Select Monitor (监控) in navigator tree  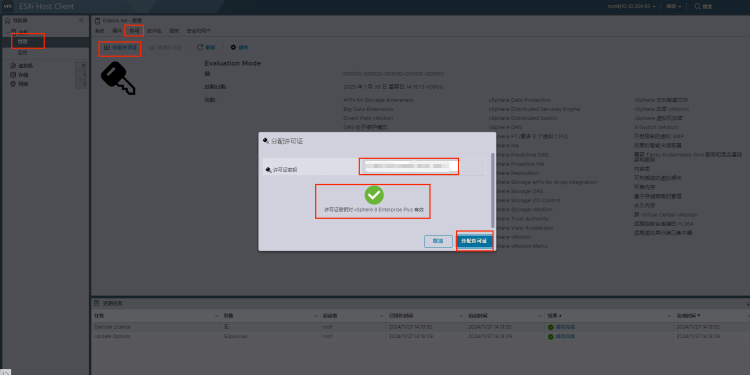[22, 53]
